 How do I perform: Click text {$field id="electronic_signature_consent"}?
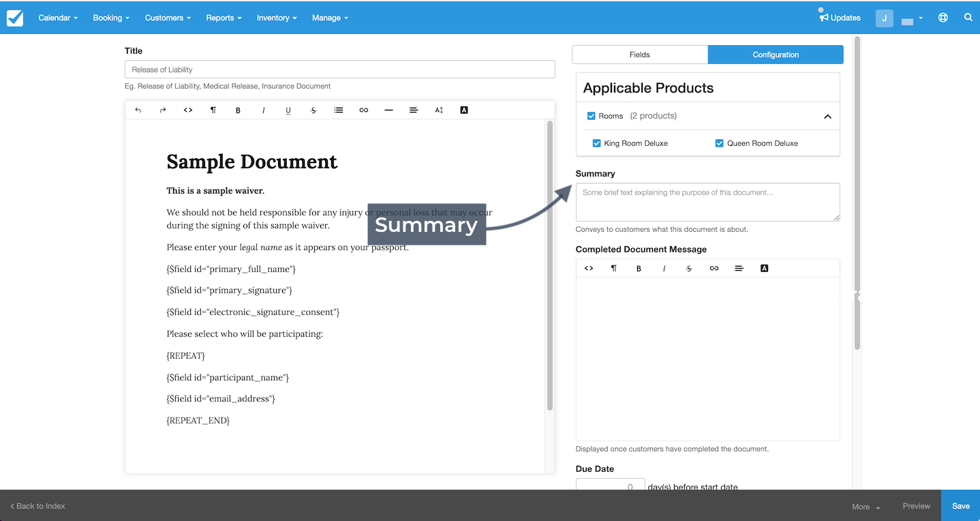coord(253,312)
